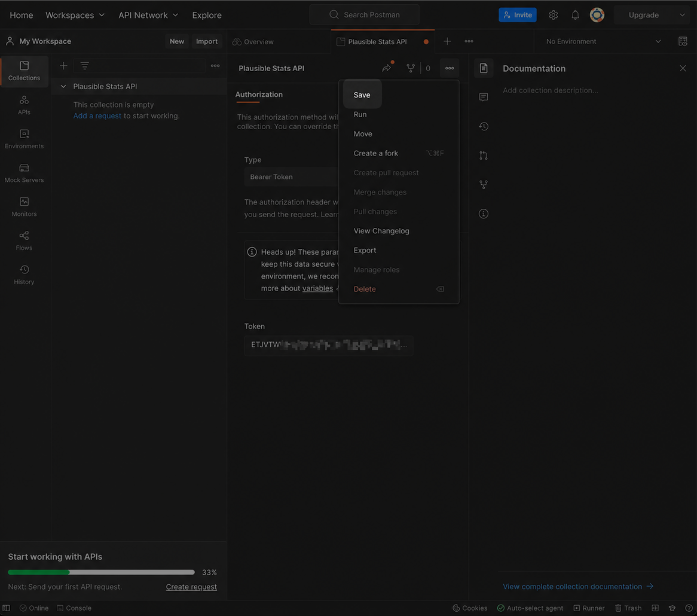
Task: Select the Plausible Stats API tab
Action: tap(383, 42)
